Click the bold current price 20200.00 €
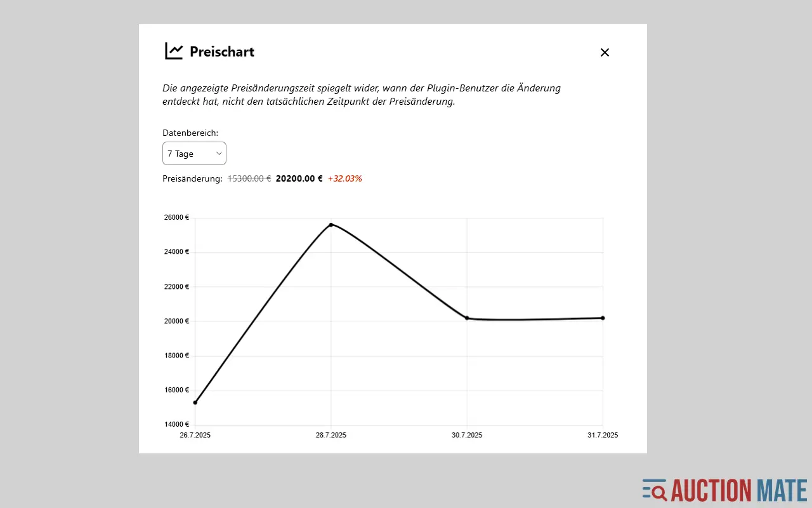Viewport: 812px width, 508px height. click(x=299, y=179)
